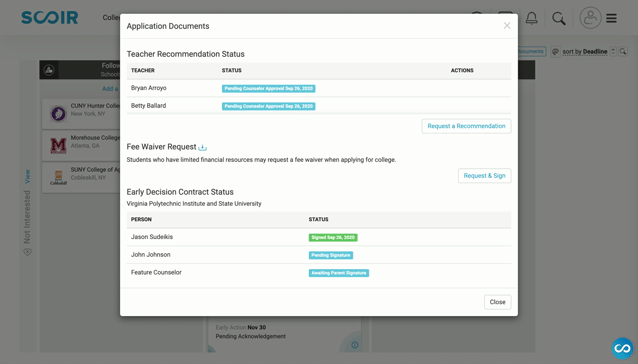Image resolution: width=638 pixels, height=364 pixels.
Task: Click the CUNY Hunter College logo thumbnail
Action: coord(58,113)
